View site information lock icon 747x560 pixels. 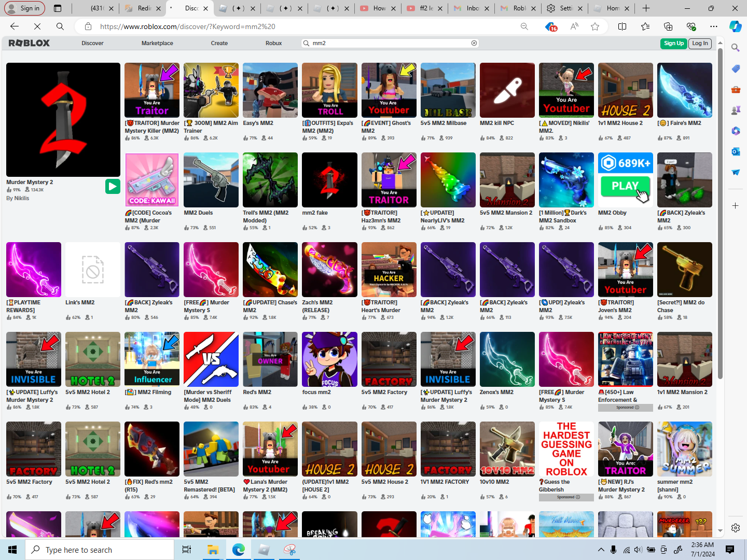[88, 26]
